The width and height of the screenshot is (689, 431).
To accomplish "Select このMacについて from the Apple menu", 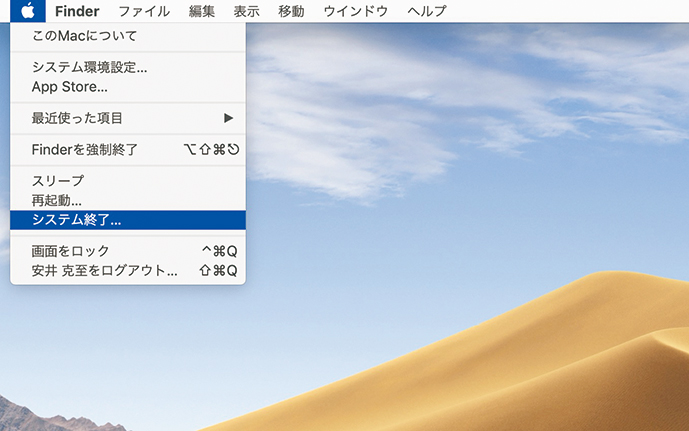I will [84, 36].
